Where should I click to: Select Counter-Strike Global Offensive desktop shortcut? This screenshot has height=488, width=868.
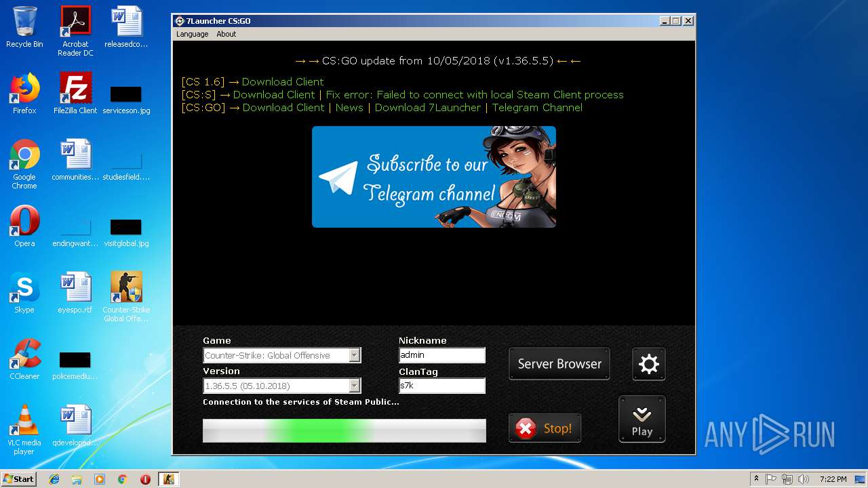[126, 297]
